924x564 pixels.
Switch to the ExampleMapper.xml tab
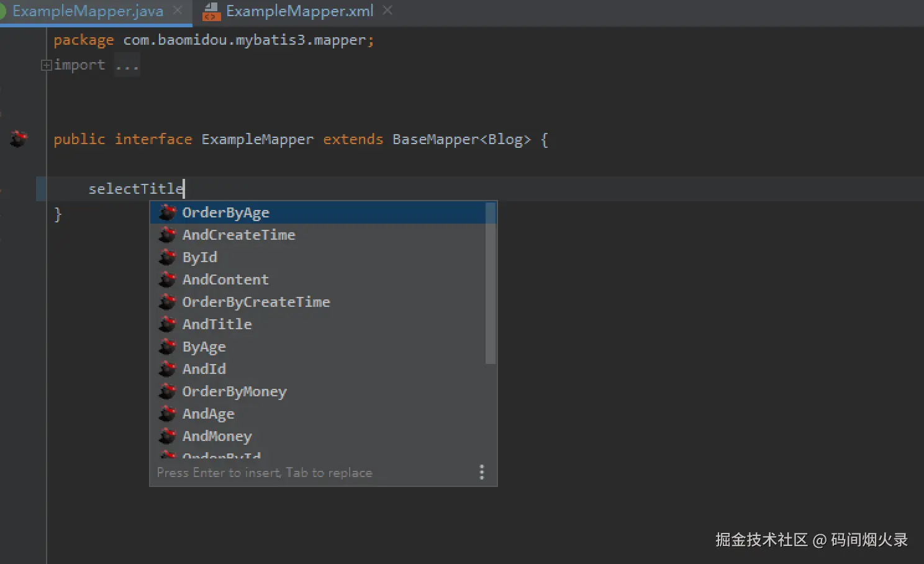tap(299, 11)
